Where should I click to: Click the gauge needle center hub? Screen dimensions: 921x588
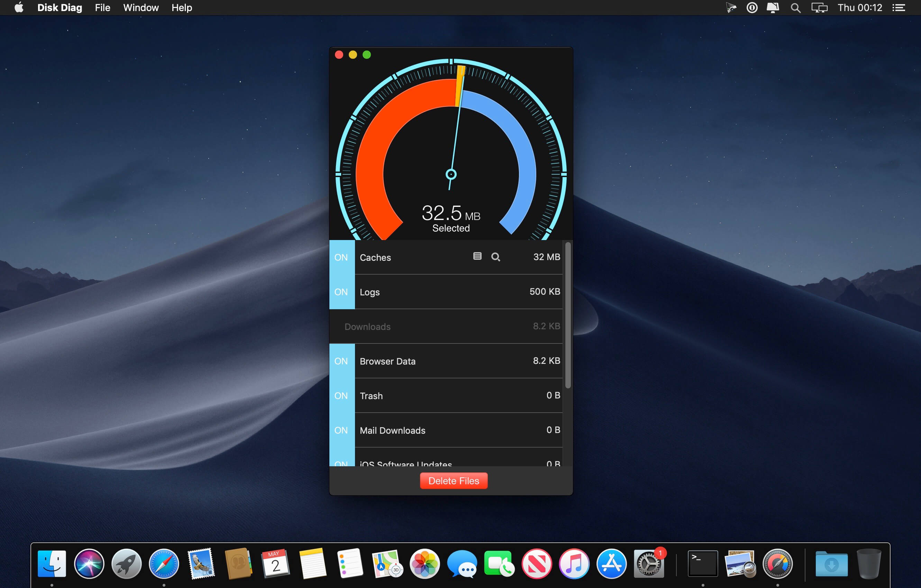point(451,175)
